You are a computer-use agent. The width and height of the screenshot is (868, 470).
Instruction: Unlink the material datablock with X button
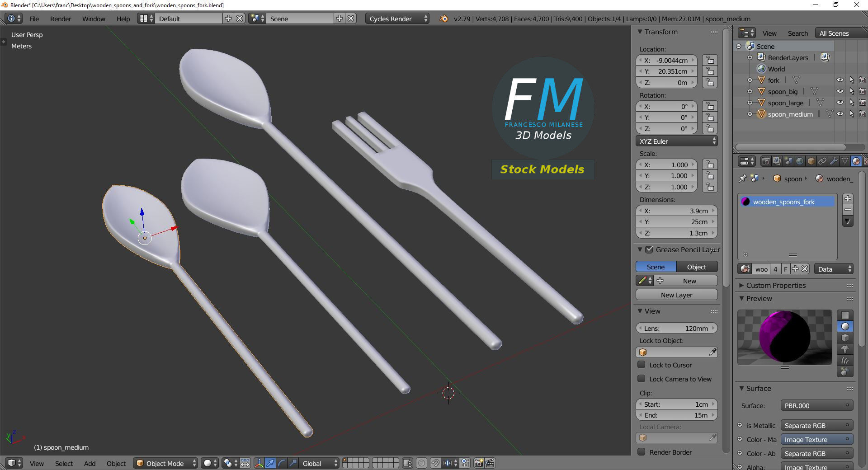[x=805, y=269]
